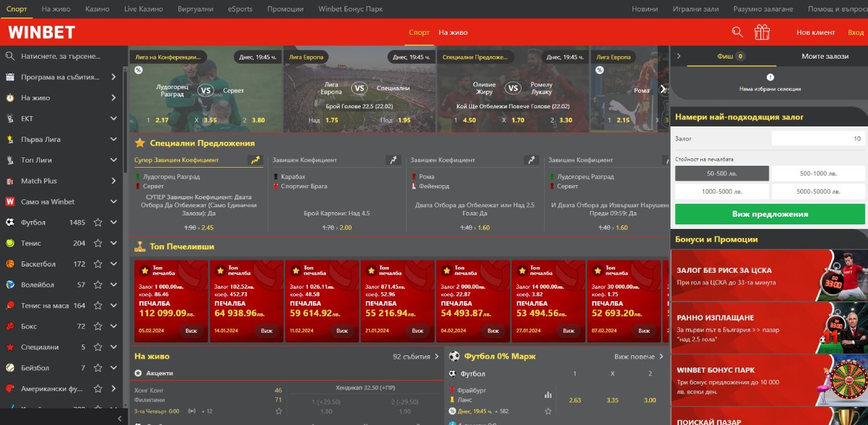Click the Супер Завишен Коефициент boost icon

(x=256, y=160)
